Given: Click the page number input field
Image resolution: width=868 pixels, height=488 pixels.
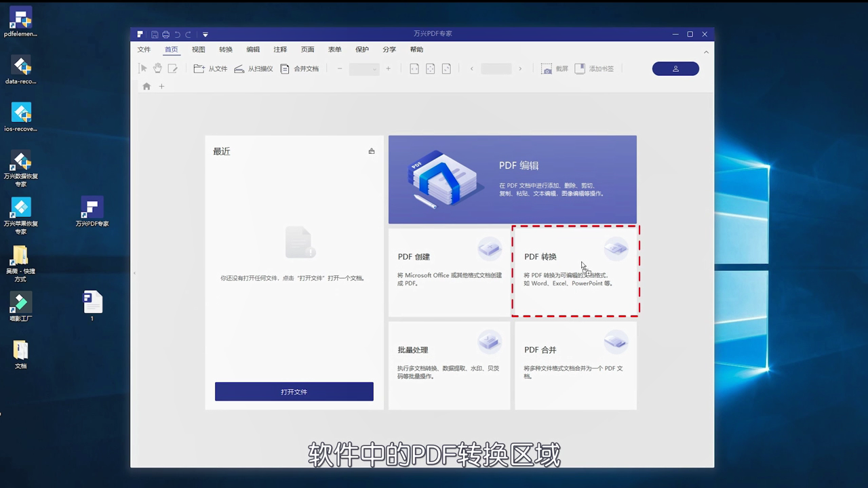Looking at the screenshot, I should point(496,68).
